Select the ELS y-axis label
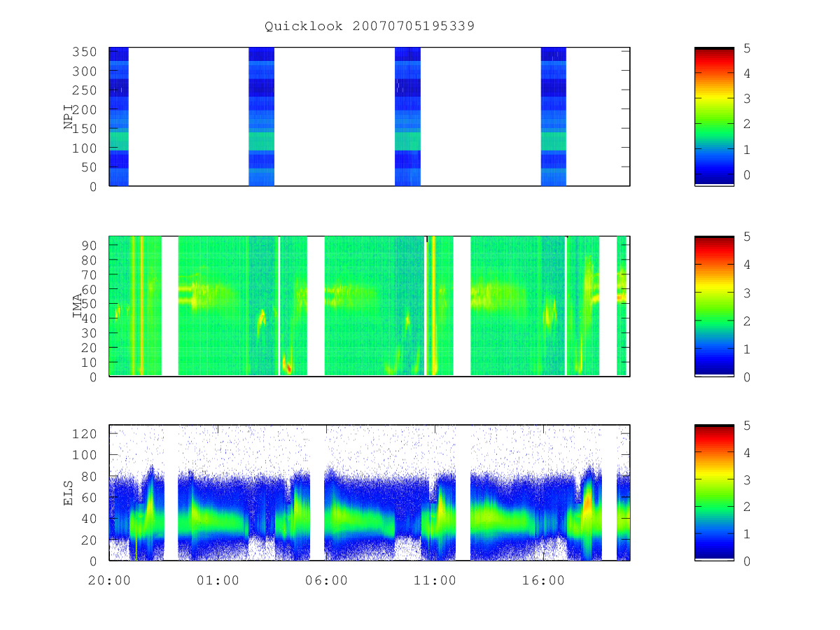 69,493
